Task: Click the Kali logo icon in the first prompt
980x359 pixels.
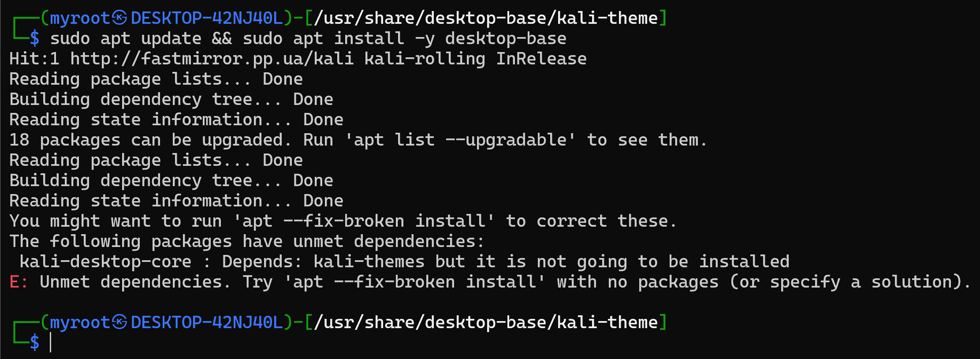Action: click(119, 18)
